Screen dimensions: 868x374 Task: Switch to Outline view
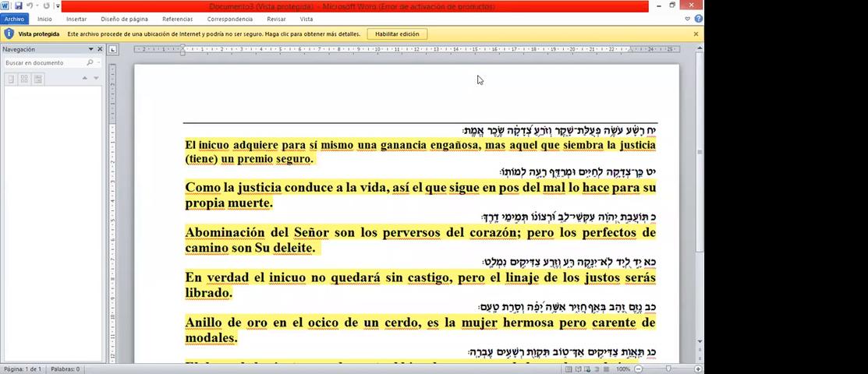coord(598,369)
